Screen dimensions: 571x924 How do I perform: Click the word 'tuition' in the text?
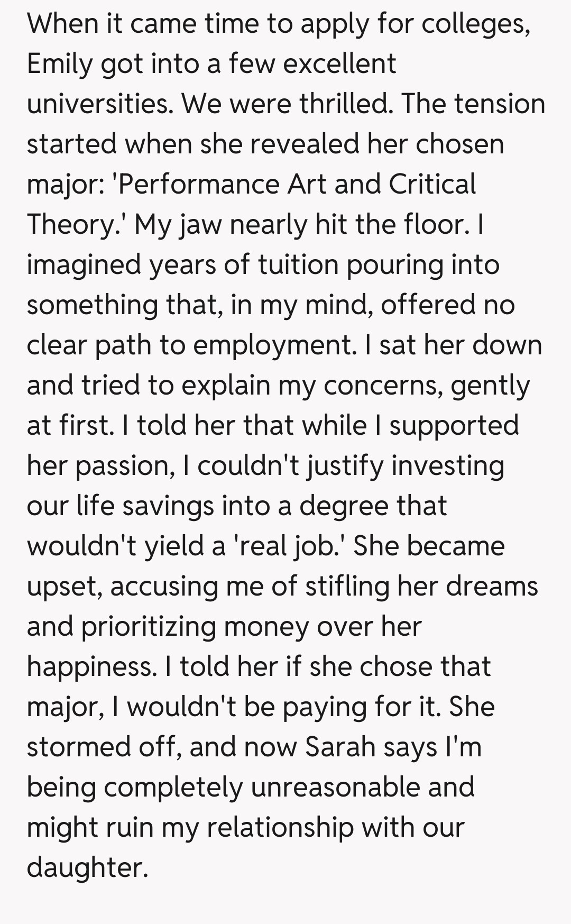[298, 264]
